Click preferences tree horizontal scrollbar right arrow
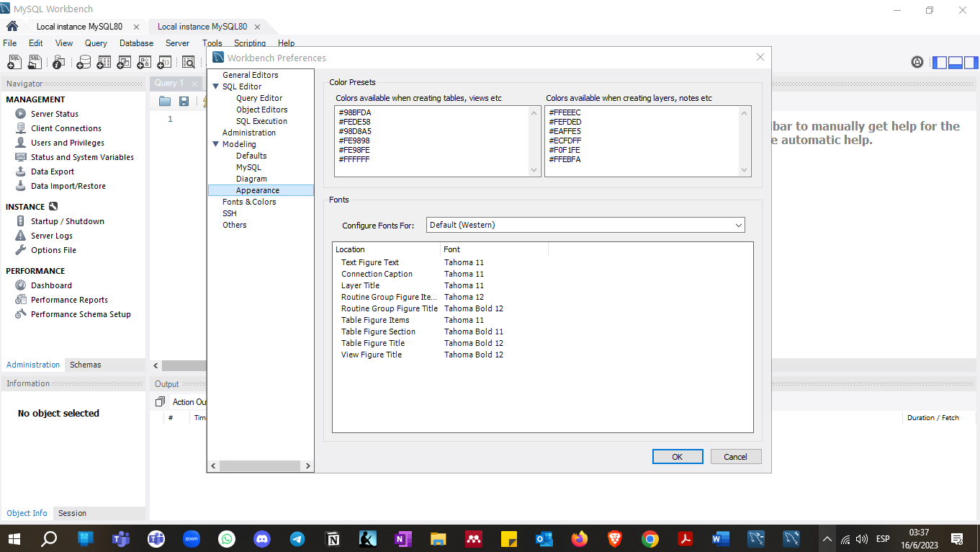Screen dimensions: 980x552 pos(308,466)
